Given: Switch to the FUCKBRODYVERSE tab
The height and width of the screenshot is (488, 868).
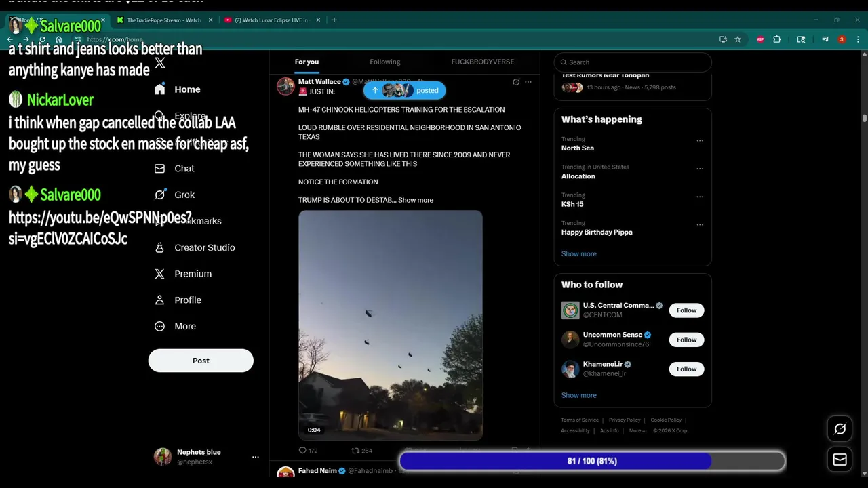Looking at the screenshot, I should pyautogui.click(x=483, y=62).
